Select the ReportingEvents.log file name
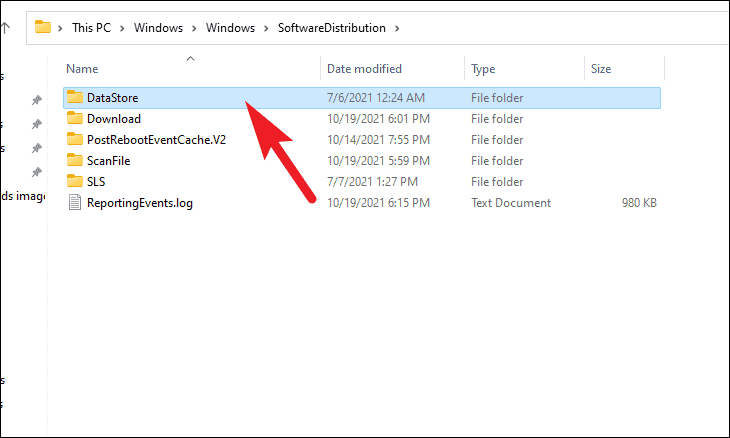The image size is (730, 438). (x=140, y=203)
